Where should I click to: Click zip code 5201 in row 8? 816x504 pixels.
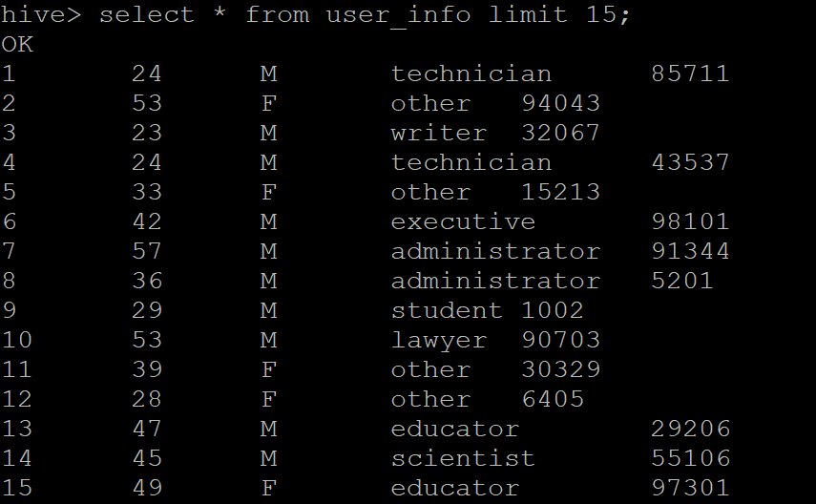coord(681,281)
